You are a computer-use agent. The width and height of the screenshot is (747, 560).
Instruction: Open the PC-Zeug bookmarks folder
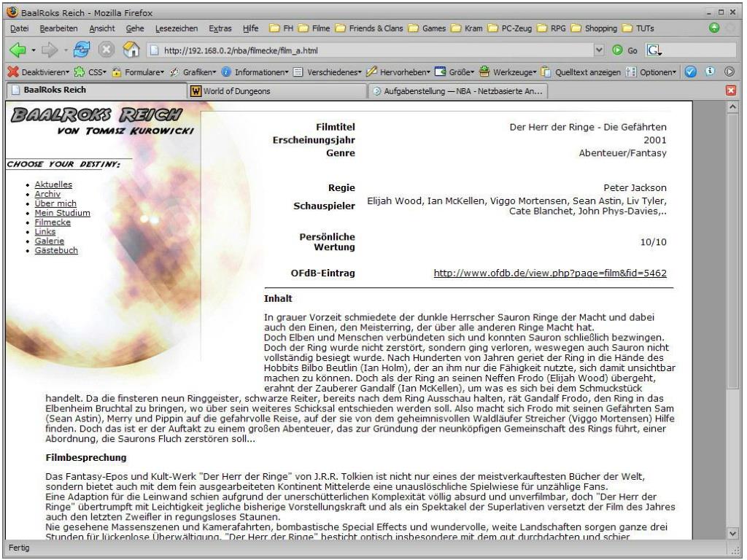[510, 28]
